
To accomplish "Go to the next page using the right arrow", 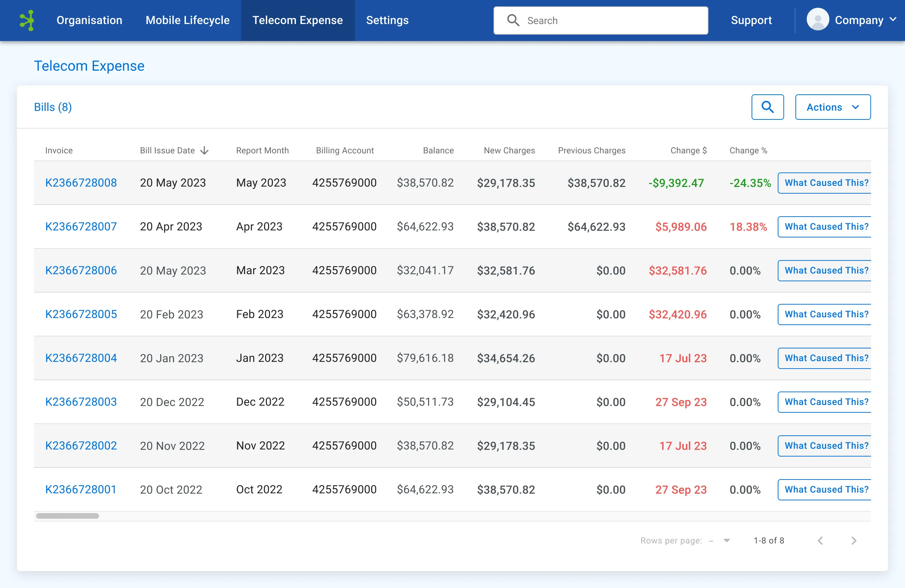I will pyautogui.click(x=854, y=540).
